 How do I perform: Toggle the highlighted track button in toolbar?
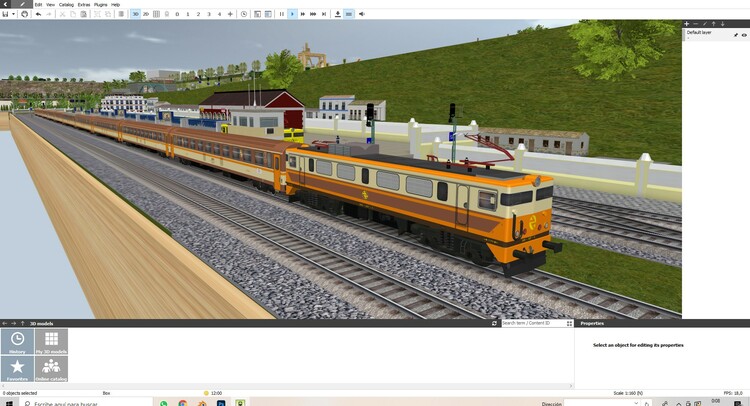click(349, 14)
